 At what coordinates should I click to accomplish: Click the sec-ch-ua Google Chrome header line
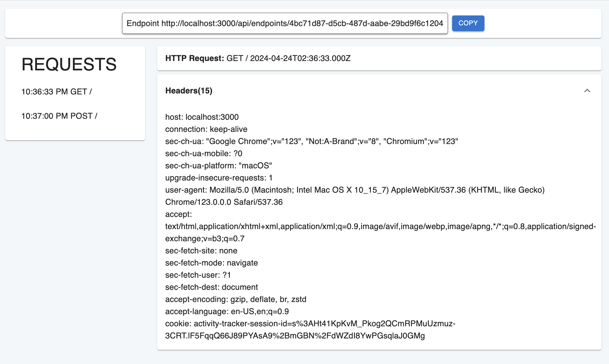pos(311,141)
